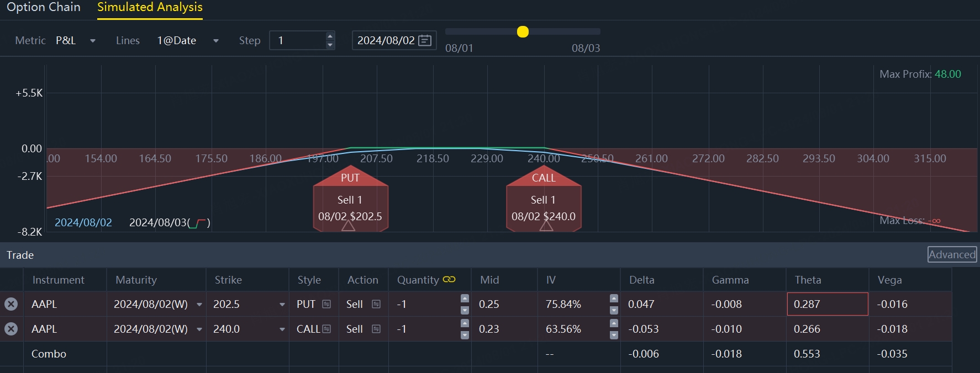Click the Combo Delta -0.006 value
980x373 pixels.
(644, 354)
